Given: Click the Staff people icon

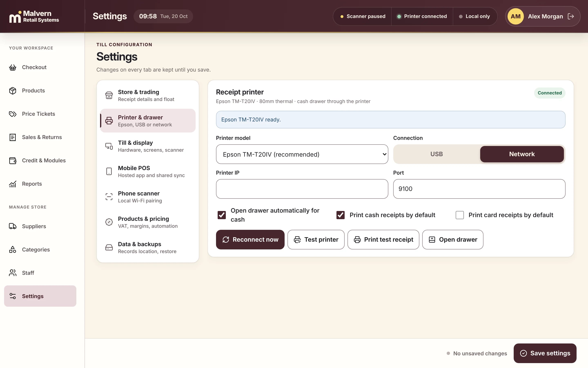Looking at the screenshot, I should coord(13,273).
